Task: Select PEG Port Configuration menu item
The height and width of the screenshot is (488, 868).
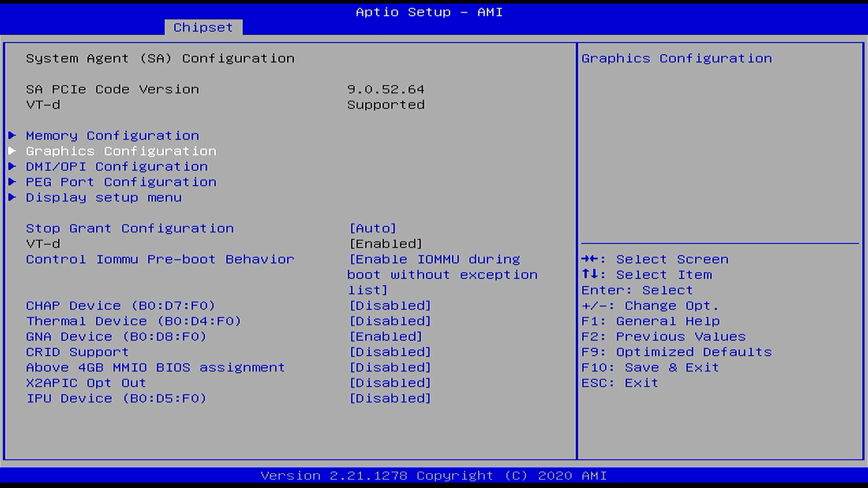Action: (x=121, y=182)
